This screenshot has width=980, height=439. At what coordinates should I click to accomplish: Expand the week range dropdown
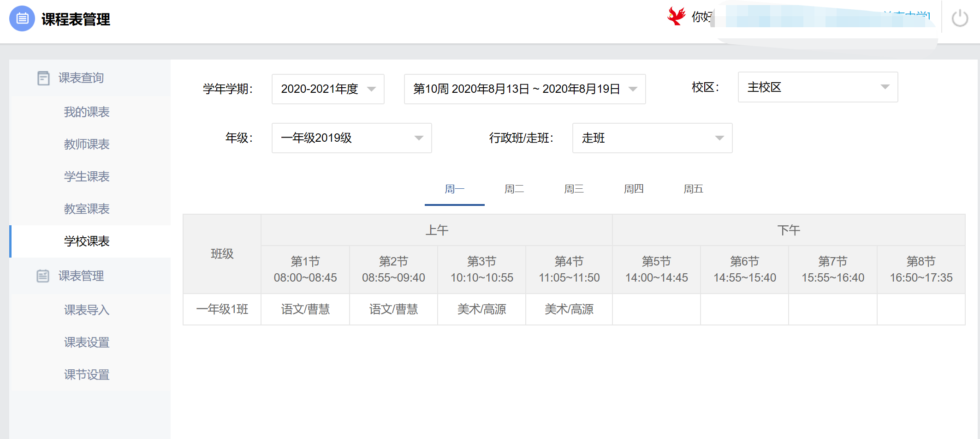pyautogui.click(x=524, y=89)
